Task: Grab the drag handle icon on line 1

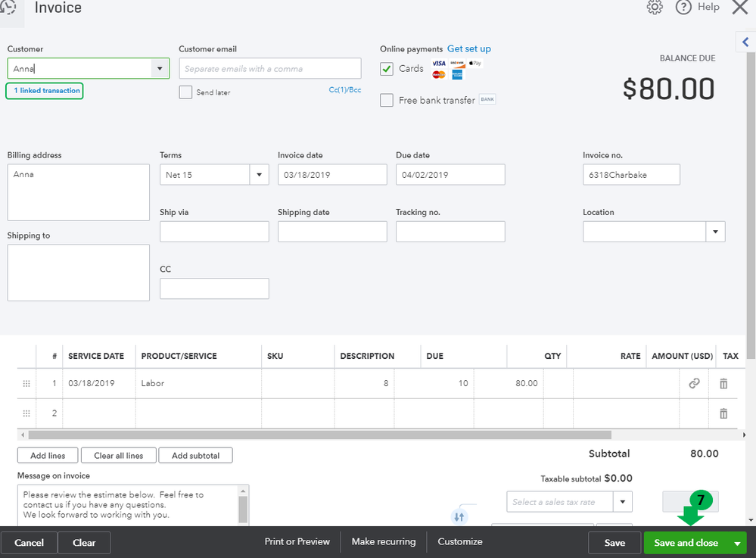Action: (x=26, y=384)
